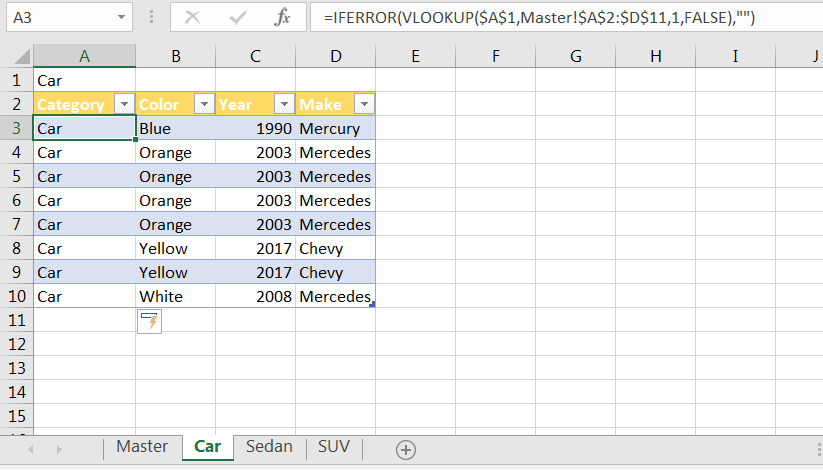Select row 11 header
This screenshot has height=470, width=823.
point(17,320)
